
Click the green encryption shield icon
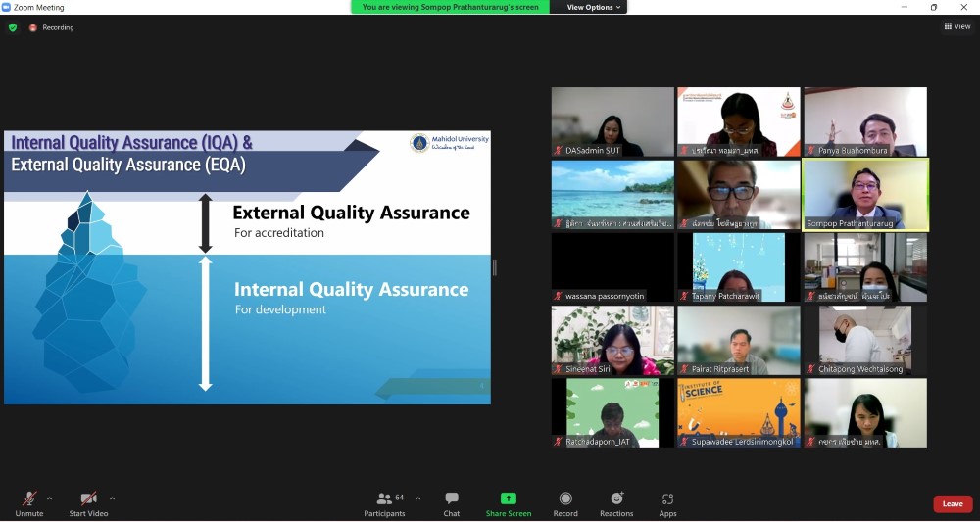tap(13, 27)
